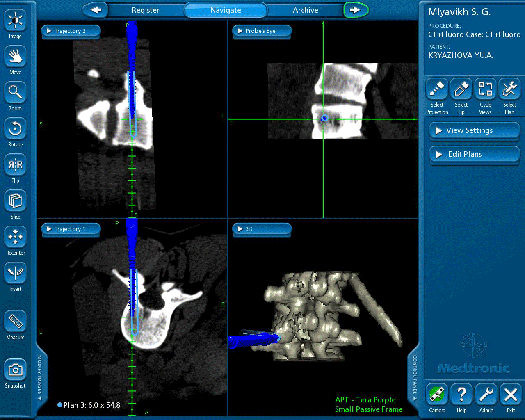Open the Archive tab
The width and height of the screenshot is (525, 420).
point(306,10)
